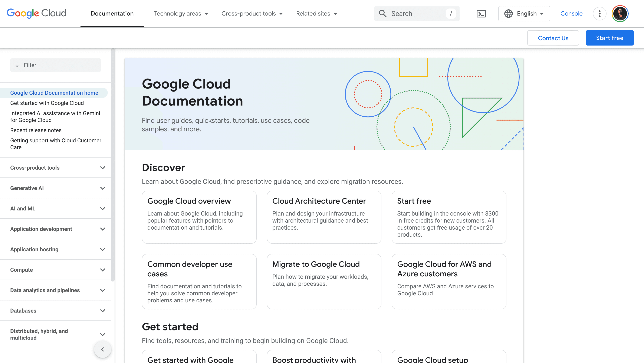The height and width of the screenshot is (363, 644).
Task: Click the Console link
Action: pyautogui.click(x=571, y=13)
